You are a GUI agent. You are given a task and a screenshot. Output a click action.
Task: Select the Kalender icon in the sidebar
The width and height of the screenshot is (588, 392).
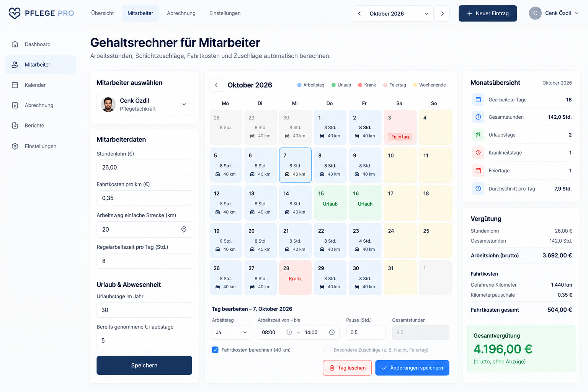click(15, 85)
